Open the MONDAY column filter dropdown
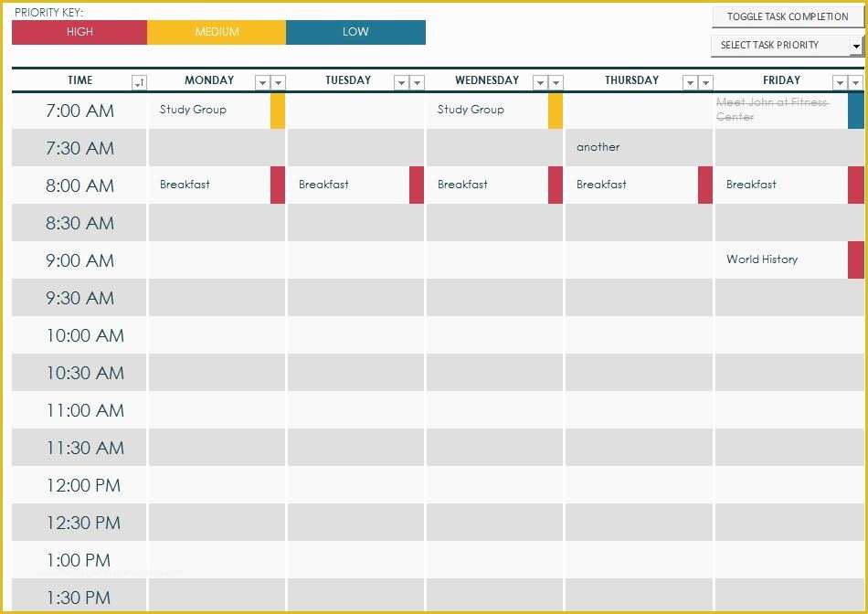This screenshot has height=614, width=868. tap(264, 81)
